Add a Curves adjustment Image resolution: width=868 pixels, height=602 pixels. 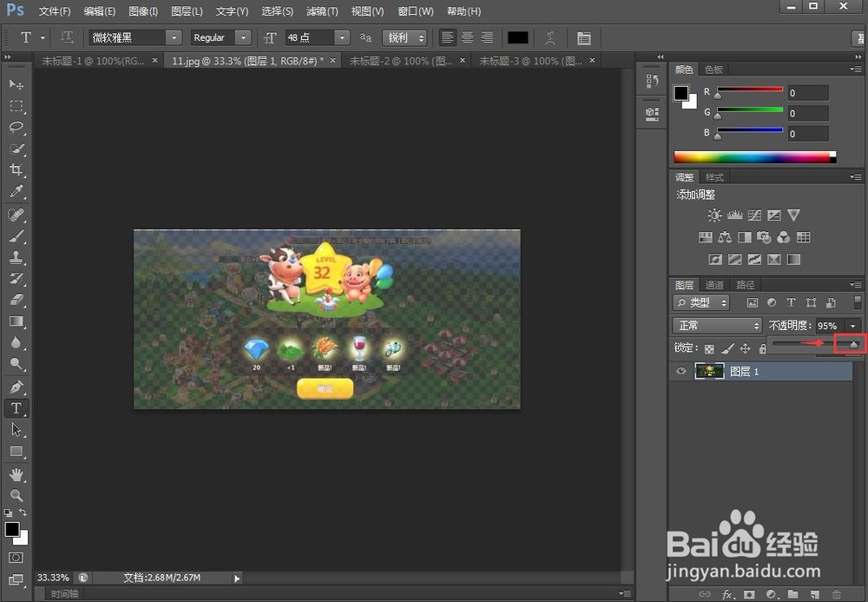point(754,215)
